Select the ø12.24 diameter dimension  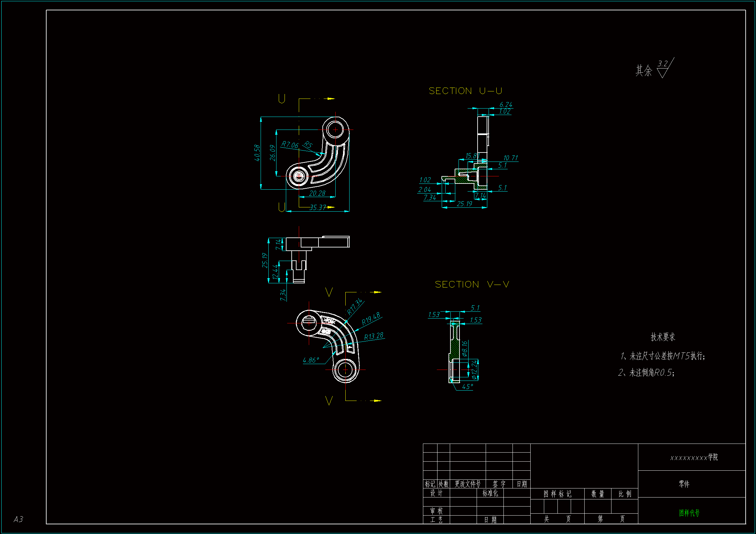click(x=474, y=370)
